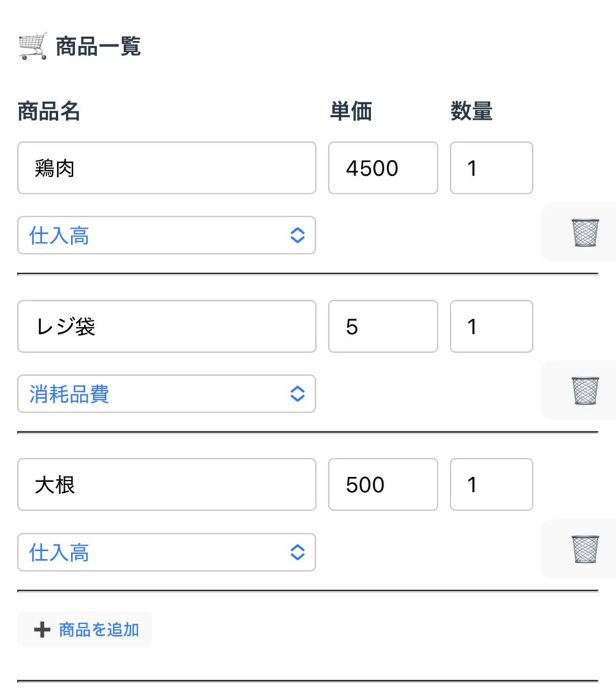Click the plus icon beside 商品を追加

click(x=42, y=630)
